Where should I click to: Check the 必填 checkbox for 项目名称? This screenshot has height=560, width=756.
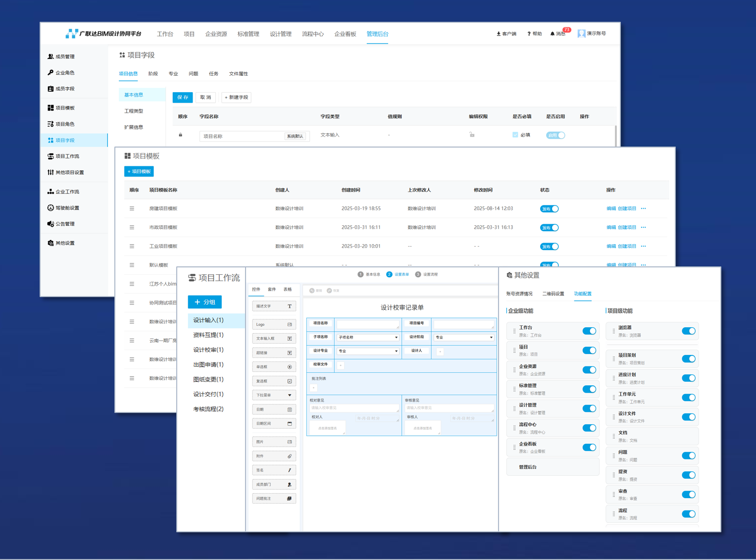(x=515, y=135)
